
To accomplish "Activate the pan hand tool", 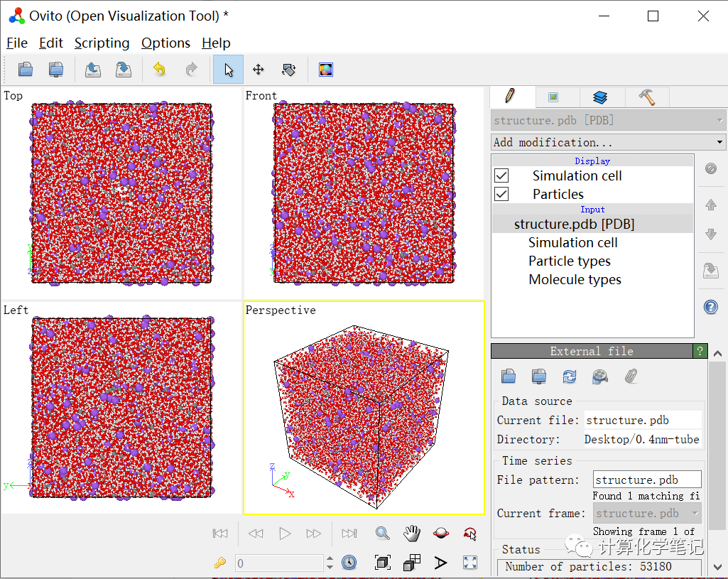I will click(x=411, y=534).
